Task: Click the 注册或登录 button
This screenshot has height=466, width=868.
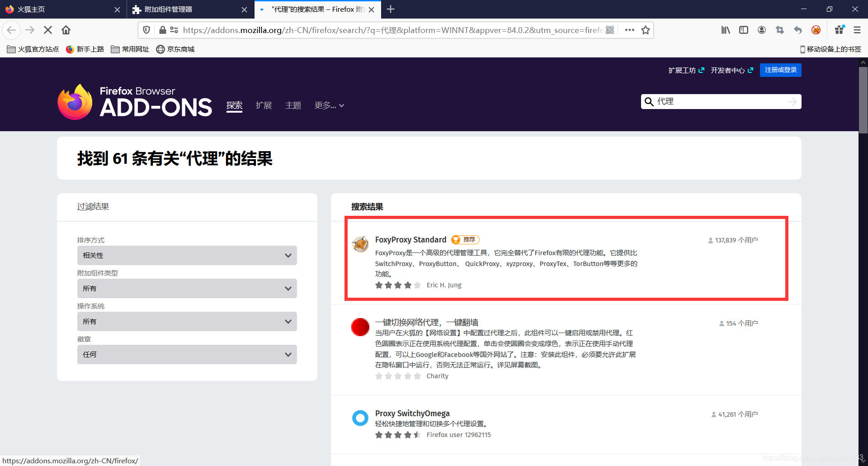Action: coord(781,70)
